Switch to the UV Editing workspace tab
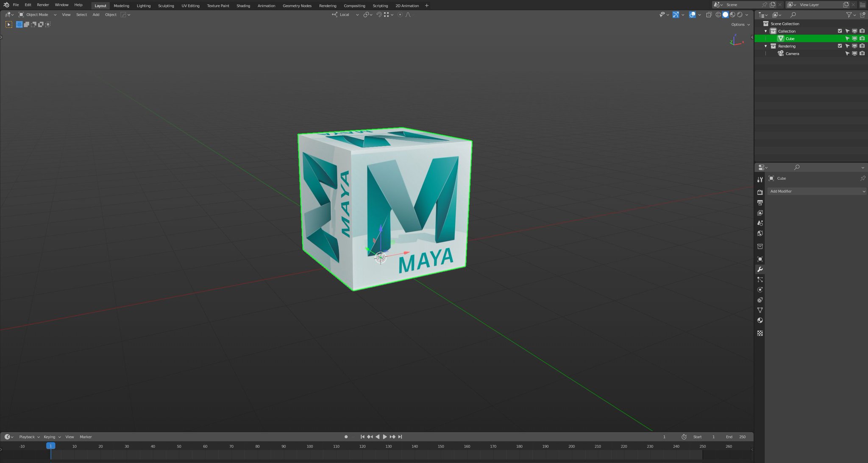This screenshot has height=463, width=868. [190, 6]
